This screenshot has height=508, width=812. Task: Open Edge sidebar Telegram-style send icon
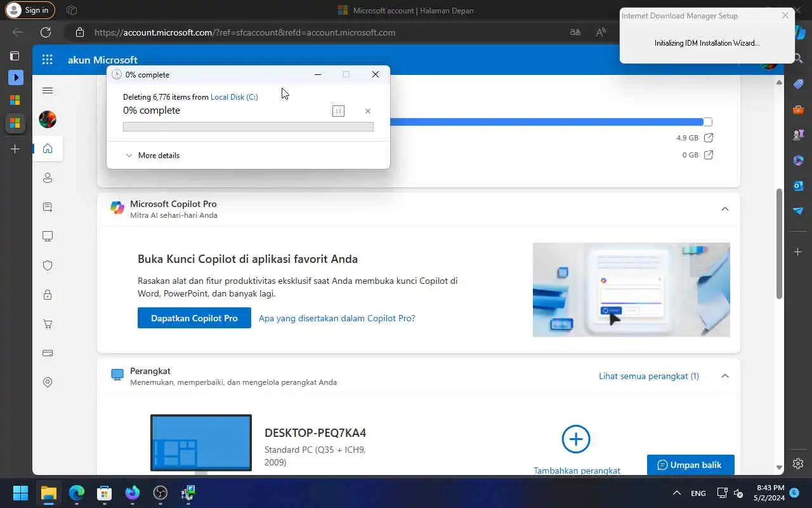(x=799, y=211)
